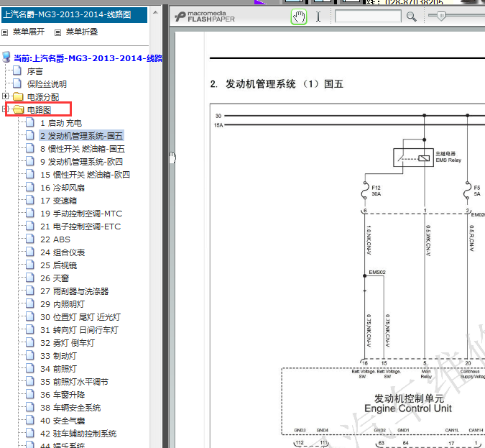
Task: Click page icon beside 40 安全气囊
Action: coord(30,420)
